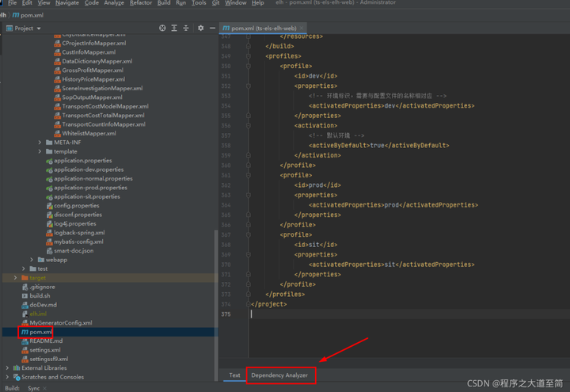Open the Refactor menu
The height and width of the screenshot is (392, 570).
[x=141, y=3]
